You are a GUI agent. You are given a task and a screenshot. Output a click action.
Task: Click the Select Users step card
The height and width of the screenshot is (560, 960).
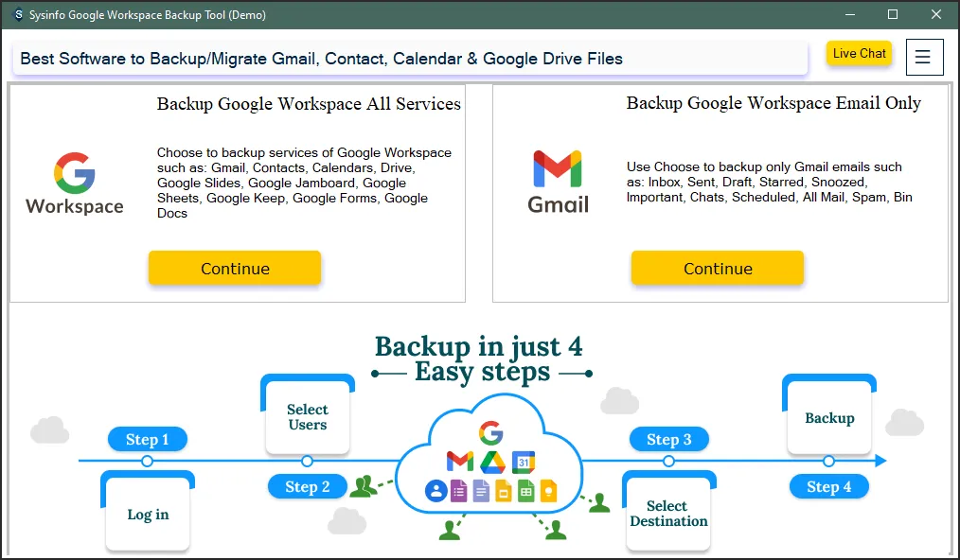pos(308,415)
